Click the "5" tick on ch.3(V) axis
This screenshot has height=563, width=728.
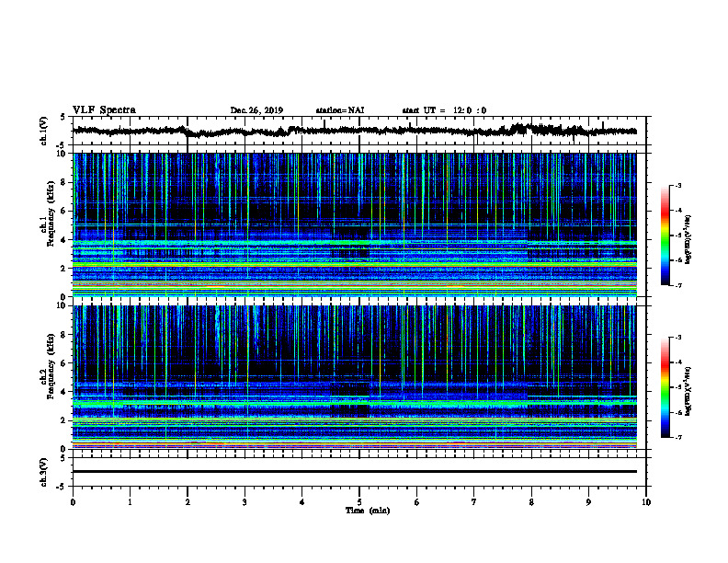(x=63, y=458)
